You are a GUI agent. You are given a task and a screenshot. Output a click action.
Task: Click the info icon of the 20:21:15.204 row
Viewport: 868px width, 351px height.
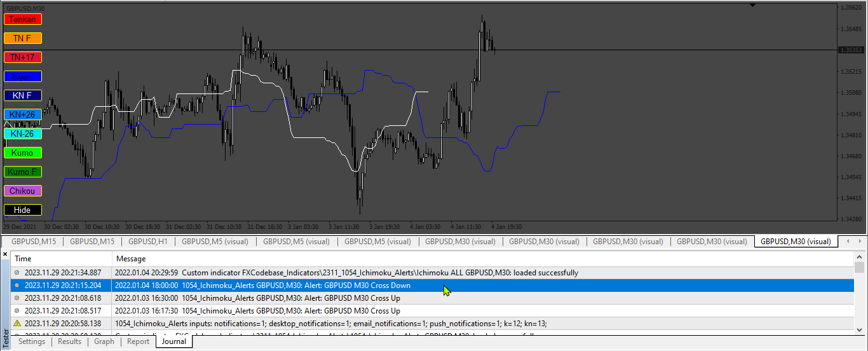click(17, 285)
